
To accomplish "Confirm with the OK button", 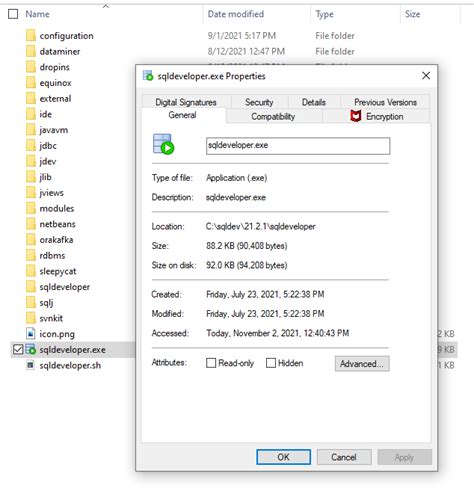I will tap(283, 457).
